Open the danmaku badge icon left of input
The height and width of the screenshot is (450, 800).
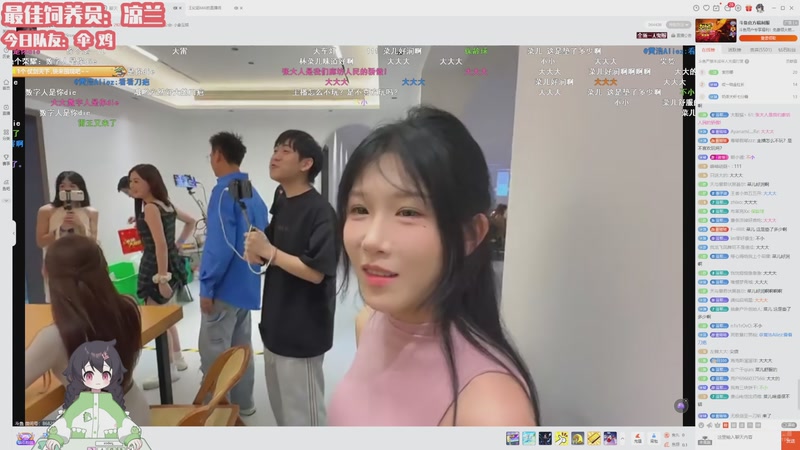coord(705,438)
